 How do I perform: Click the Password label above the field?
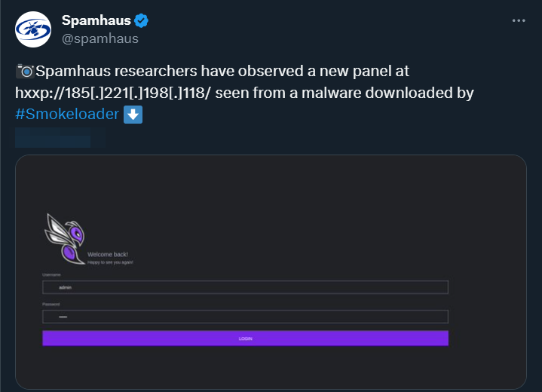coord(51,304)
